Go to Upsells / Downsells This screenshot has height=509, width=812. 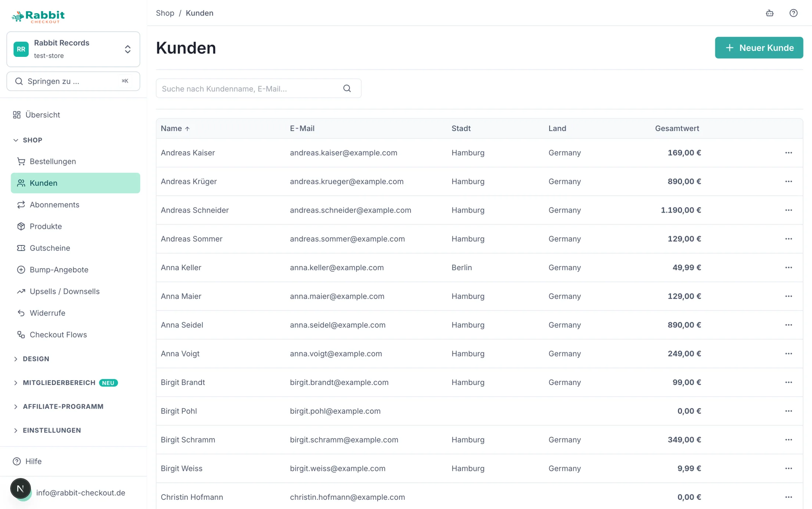click(x=75, y=292)
